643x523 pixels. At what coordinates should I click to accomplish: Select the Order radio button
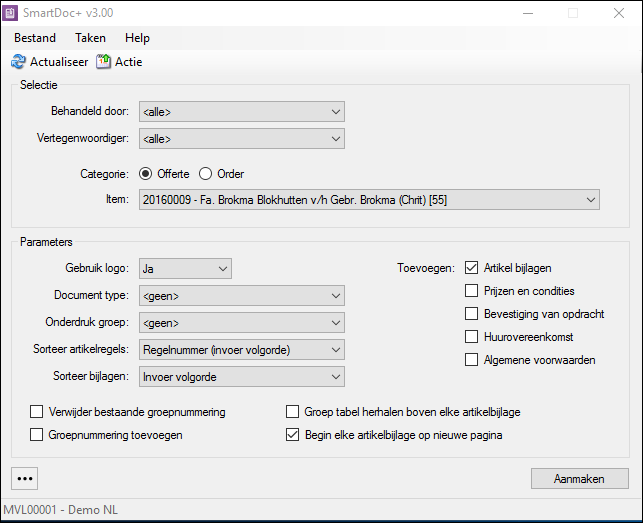(205, 174)
